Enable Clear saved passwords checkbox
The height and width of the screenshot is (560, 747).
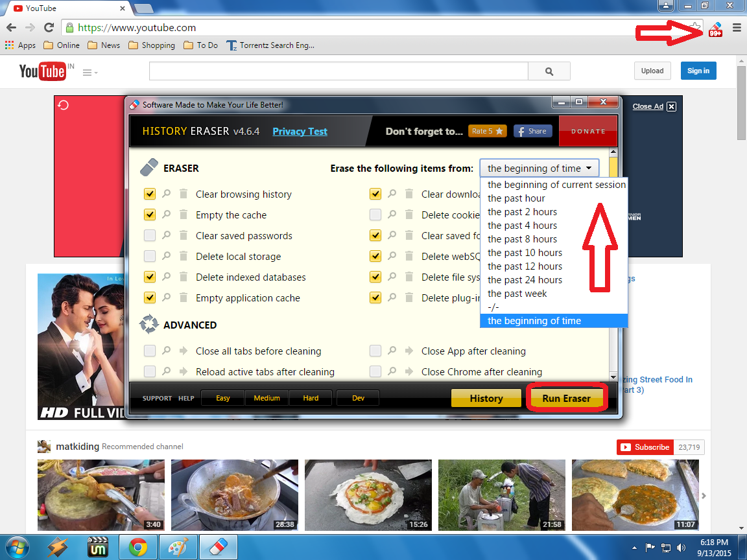point(150,235)
